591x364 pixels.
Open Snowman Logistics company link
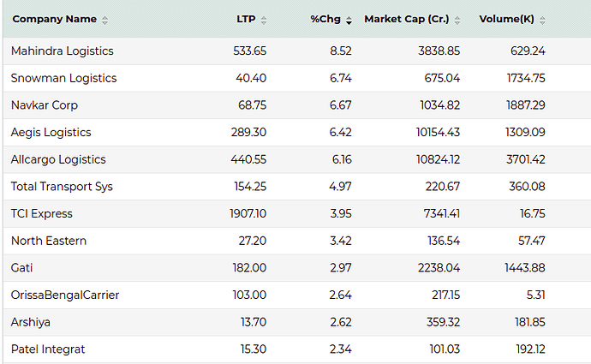[x=63, y=78]
